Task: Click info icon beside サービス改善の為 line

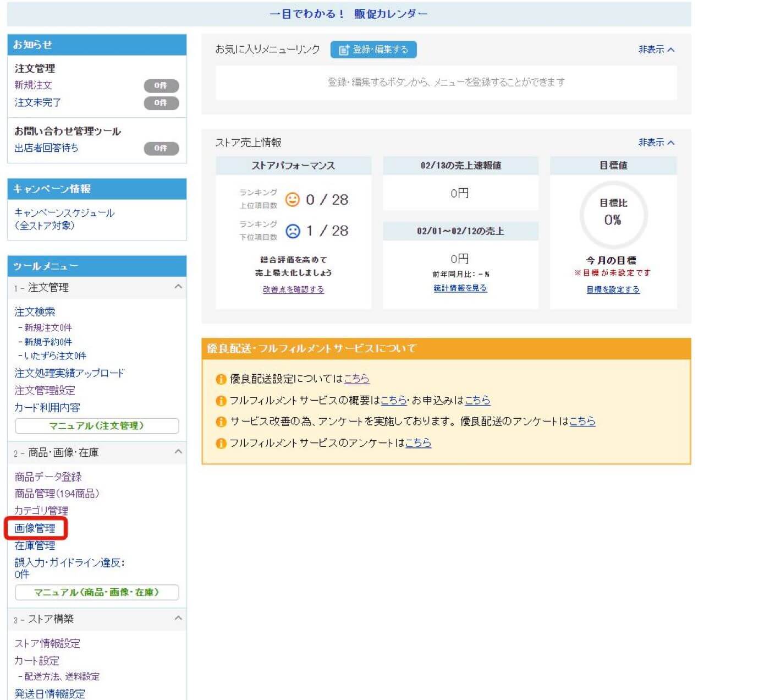Action: [221, 422]
